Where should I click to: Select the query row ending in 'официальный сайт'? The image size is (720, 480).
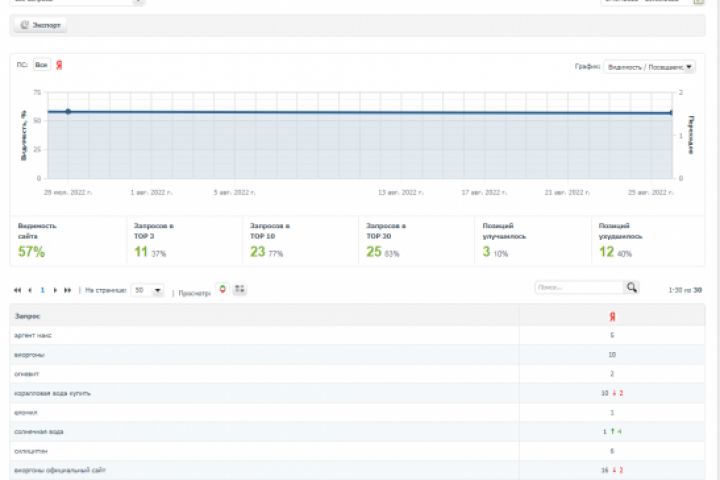[x=357, y=470]
